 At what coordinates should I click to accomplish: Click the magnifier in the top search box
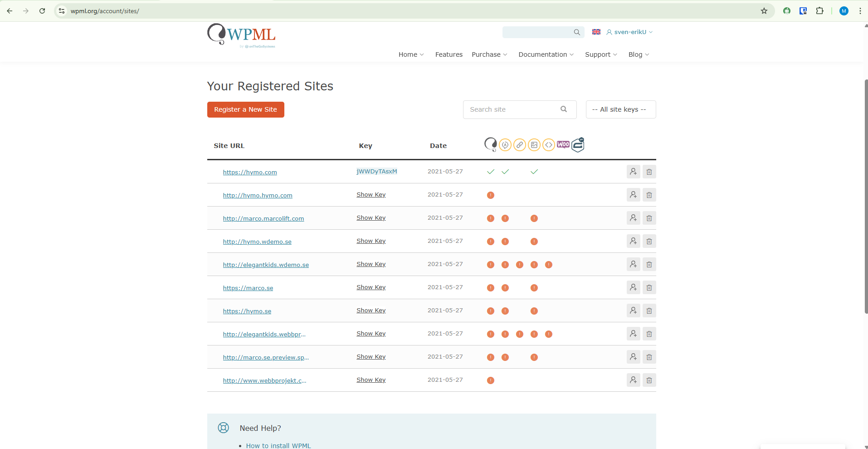[577, 32]
